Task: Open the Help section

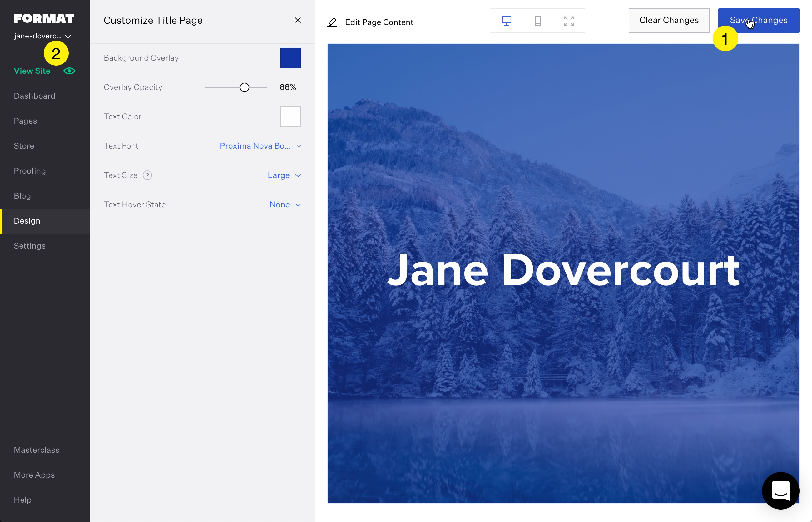Action: point(23,500)
